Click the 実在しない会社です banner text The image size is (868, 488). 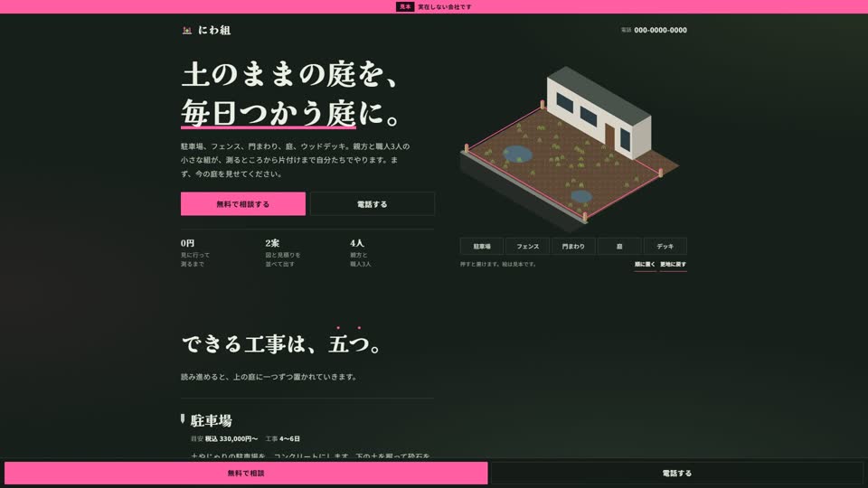(445, 6)
